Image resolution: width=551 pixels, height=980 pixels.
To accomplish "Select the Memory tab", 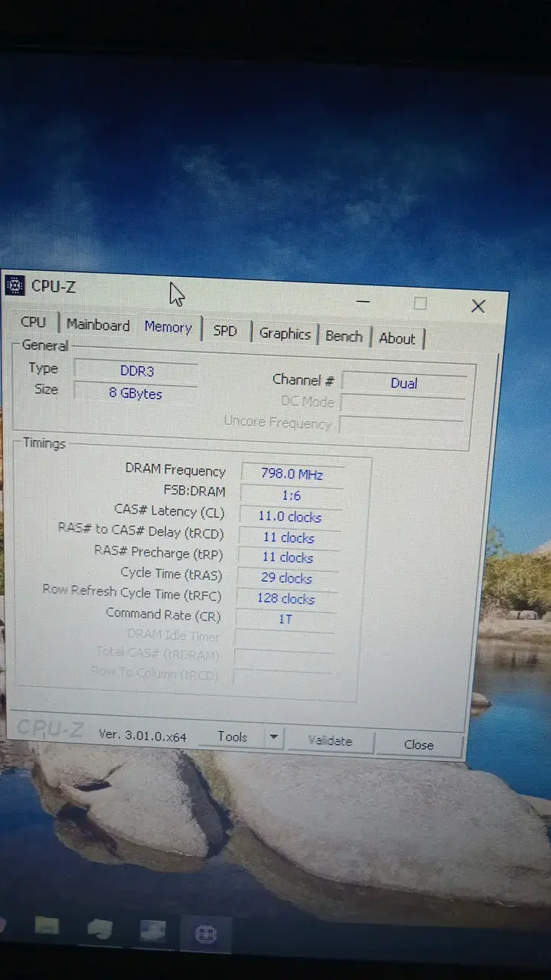I will [x=168, y=327].
